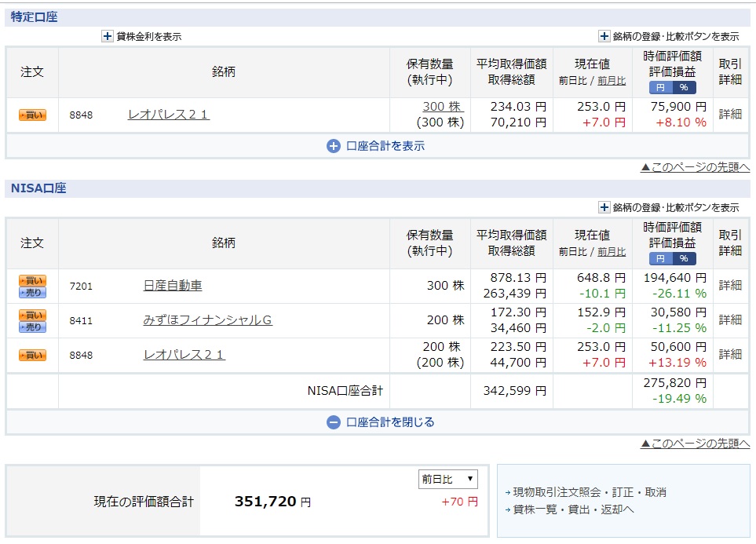Screen dimensions: 756x544
Task: Select NISA口座合計 label
Action: click(345, 391)
